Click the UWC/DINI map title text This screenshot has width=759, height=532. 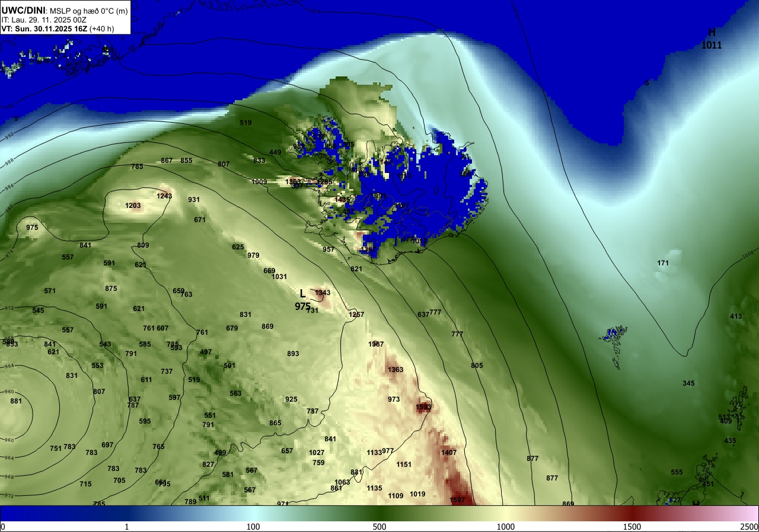click(x=64, y=10)
